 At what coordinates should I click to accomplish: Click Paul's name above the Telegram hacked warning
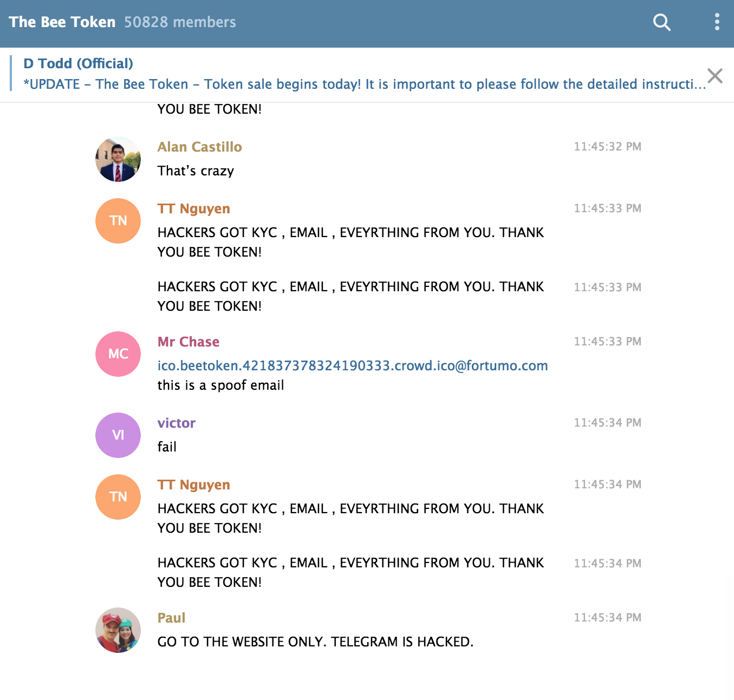pos(171,617)
